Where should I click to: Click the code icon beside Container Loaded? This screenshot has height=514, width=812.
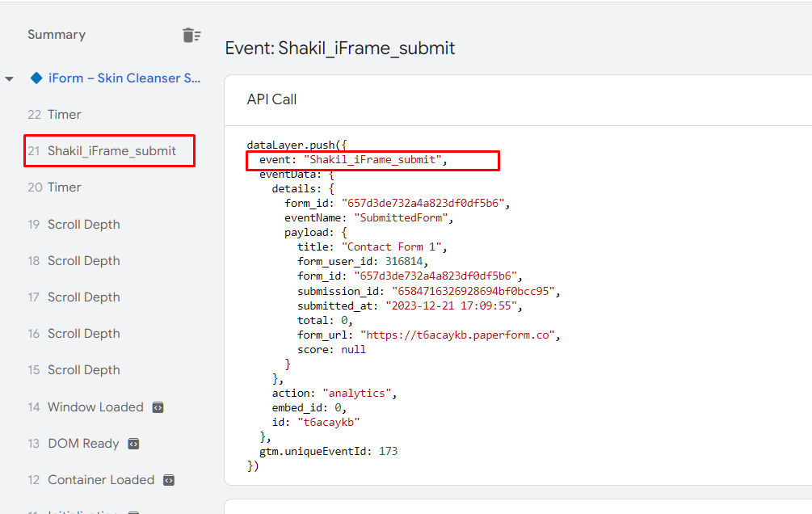point(169,480)
